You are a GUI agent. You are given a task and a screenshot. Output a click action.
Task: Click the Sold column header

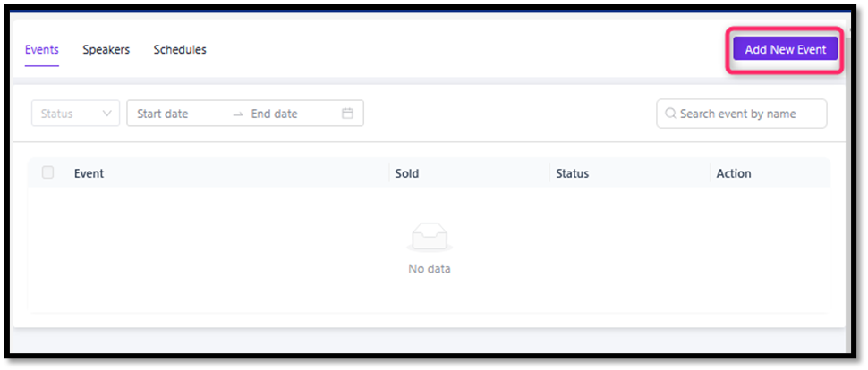point(406,173)
